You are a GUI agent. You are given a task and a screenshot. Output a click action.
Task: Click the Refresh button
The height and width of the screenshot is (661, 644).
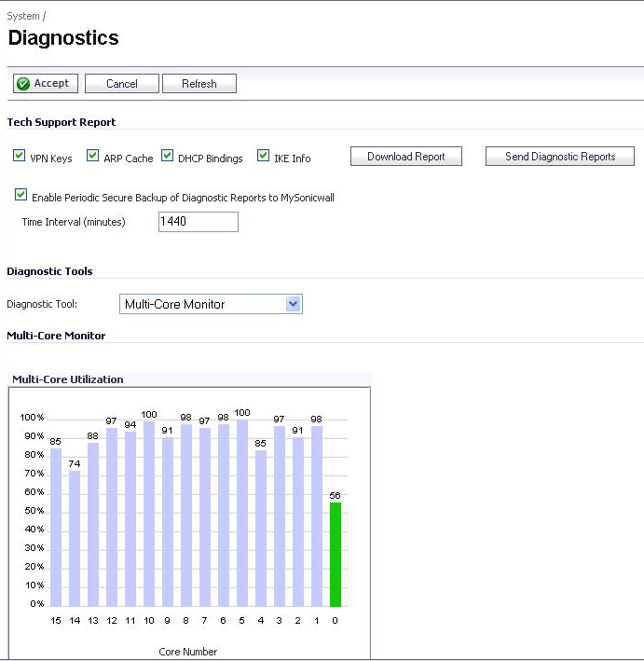tap(199, 84)
